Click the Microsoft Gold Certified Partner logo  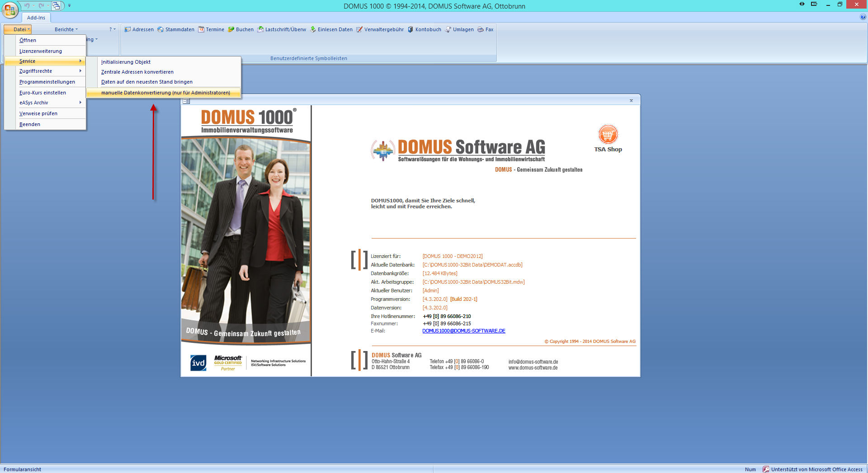(228, 363)
